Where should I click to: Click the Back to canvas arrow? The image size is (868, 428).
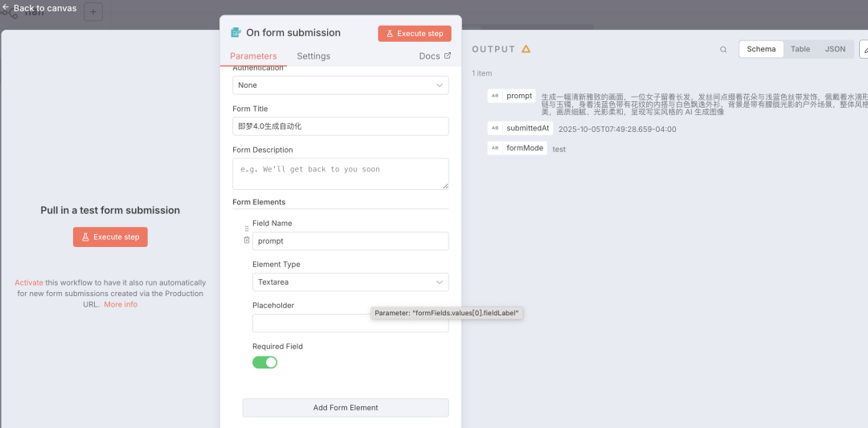tap(6, 8)
